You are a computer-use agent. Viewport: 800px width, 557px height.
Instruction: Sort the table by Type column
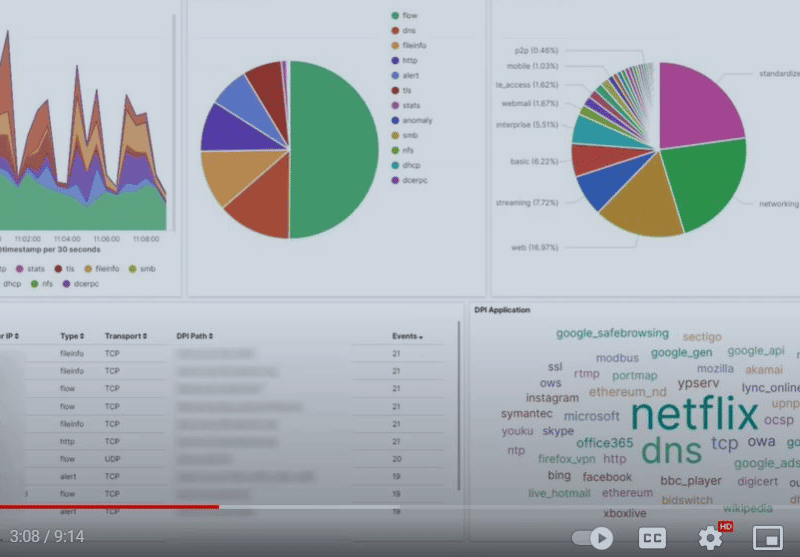coord(72,336)
